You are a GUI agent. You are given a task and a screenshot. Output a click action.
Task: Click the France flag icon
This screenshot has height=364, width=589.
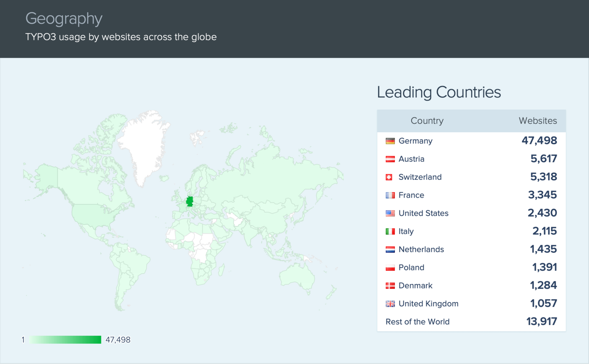(390, 195)
